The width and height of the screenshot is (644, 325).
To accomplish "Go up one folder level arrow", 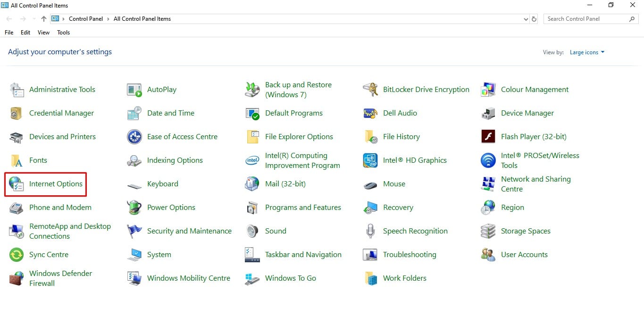I will [x=44, y=19].
